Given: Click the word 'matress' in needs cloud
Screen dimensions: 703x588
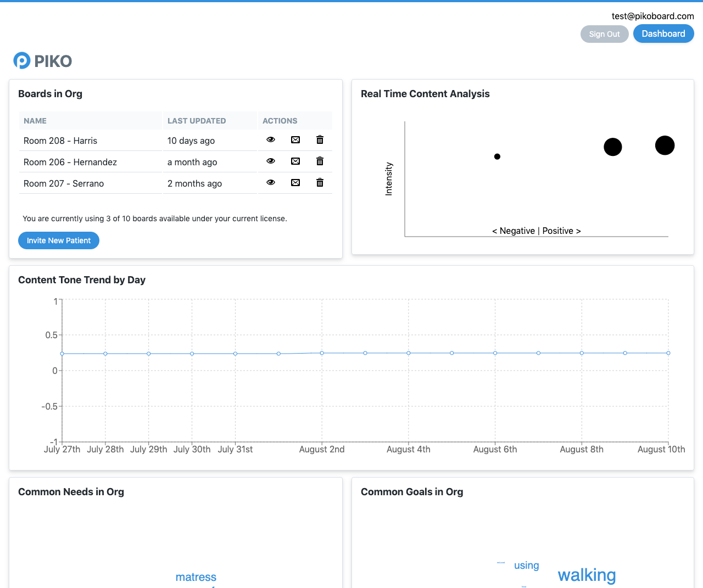Looking at the screenshot, I should click(196, 577).
